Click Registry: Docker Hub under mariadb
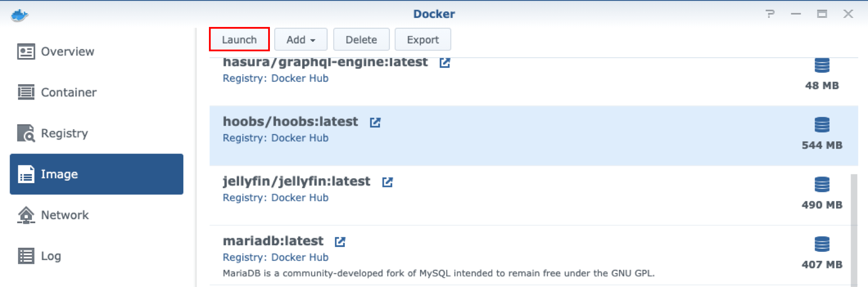This screenshot has height=287, width=868. (276, 257)
